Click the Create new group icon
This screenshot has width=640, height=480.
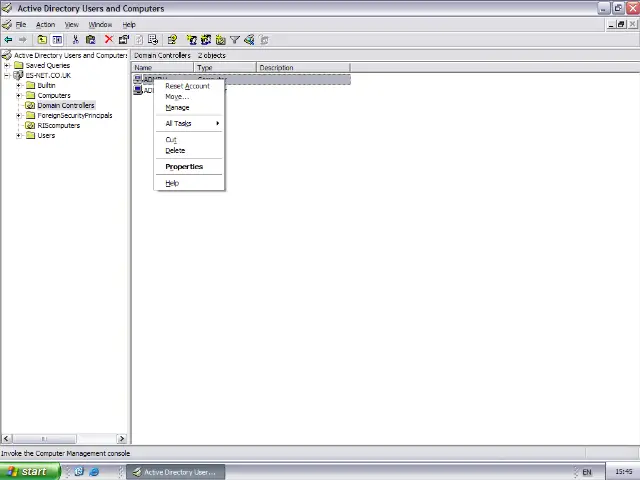click(206, 40)
